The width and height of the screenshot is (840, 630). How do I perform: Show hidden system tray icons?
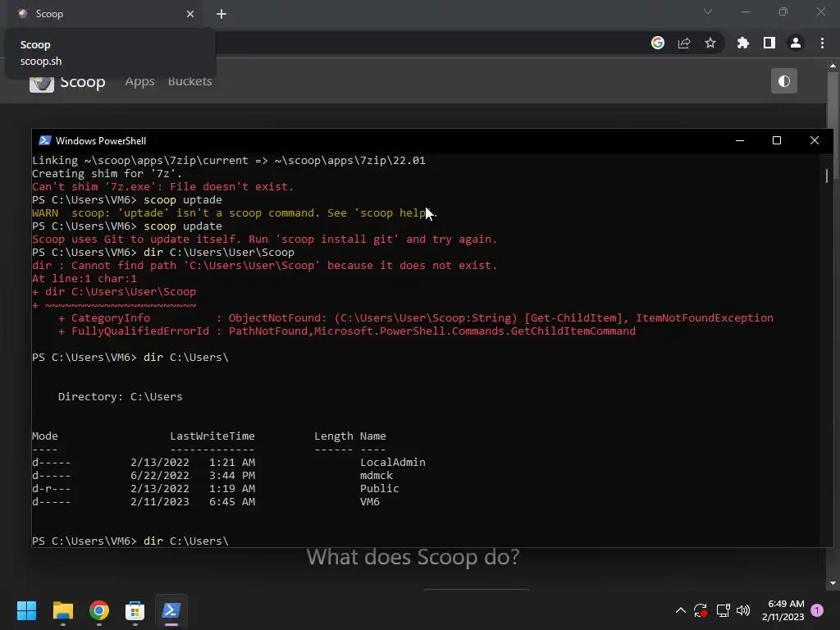click(680, 610)
